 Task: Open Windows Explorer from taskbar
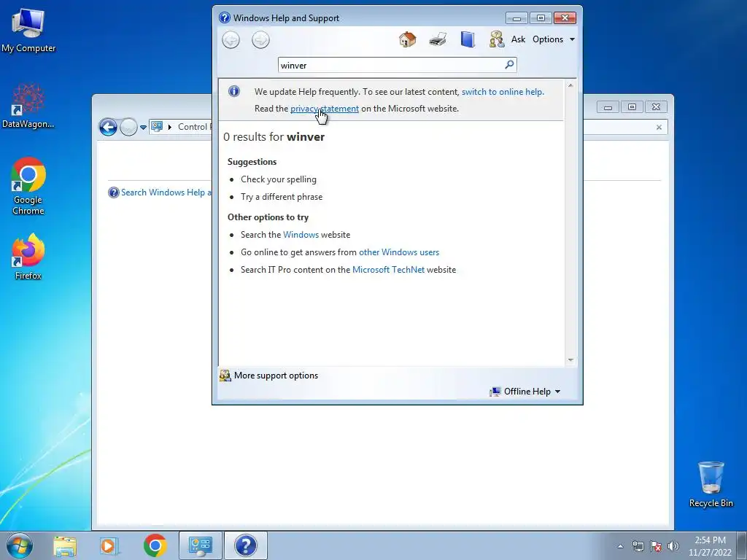coord(65,545)
